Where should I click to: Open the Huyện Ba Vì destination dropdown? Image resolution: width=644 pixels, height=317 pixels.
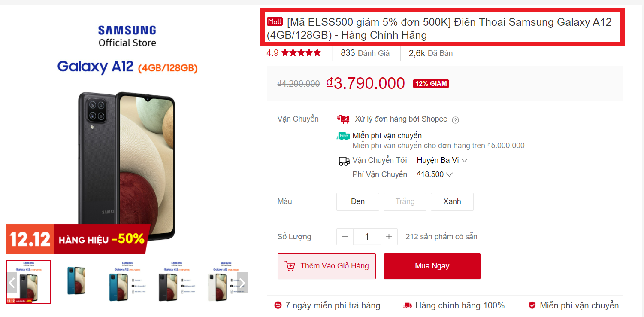[442, 160]
